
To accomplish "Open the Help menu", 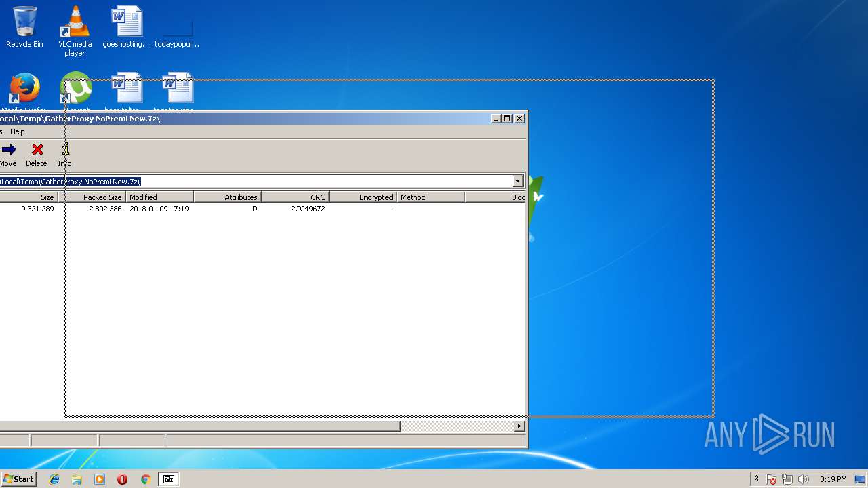I will (17, 131).
